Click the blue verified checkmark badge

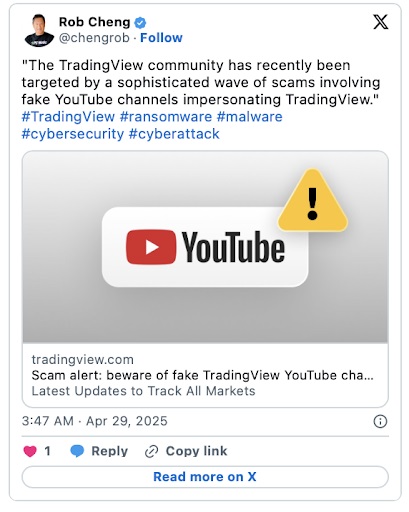pos(140,23)
